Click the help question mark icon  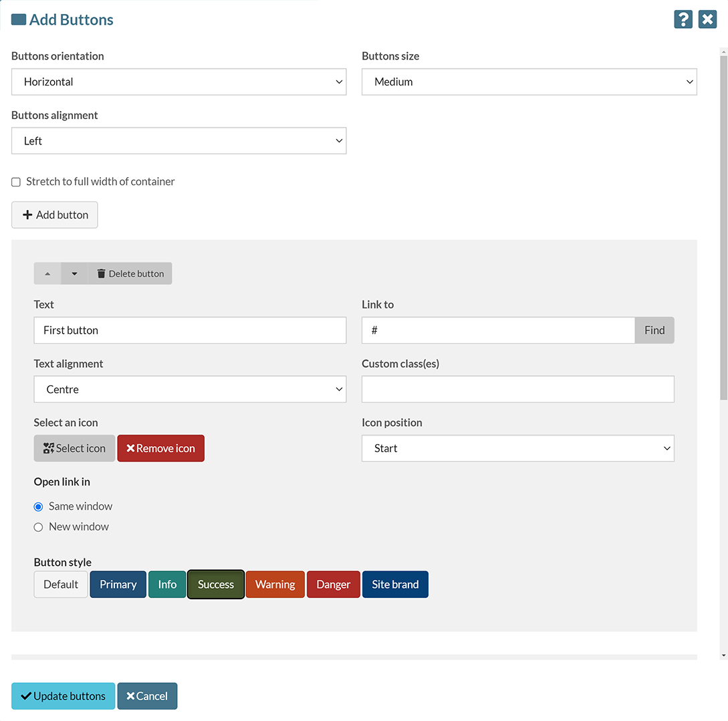click(x=683, y=19)
